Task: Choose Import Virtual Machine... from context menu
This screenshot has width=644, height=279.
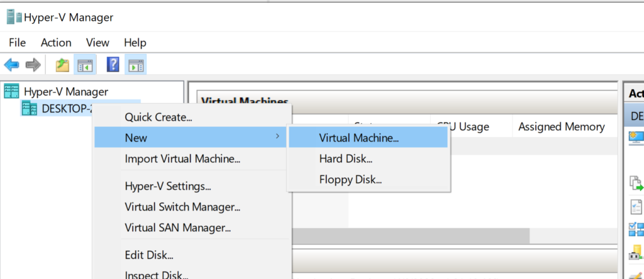Action: pyautogui.click(x=191, y=159)
